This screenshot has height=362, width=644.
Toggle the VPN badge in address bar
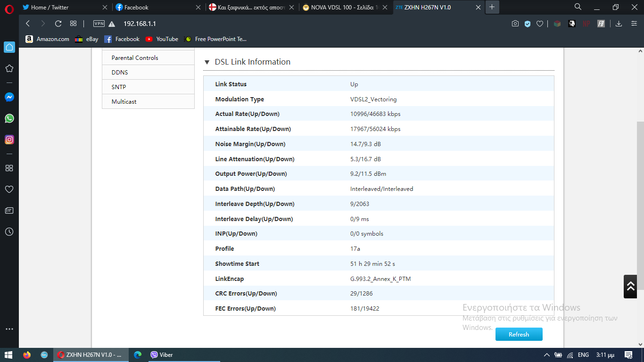[x=99, y=24]
